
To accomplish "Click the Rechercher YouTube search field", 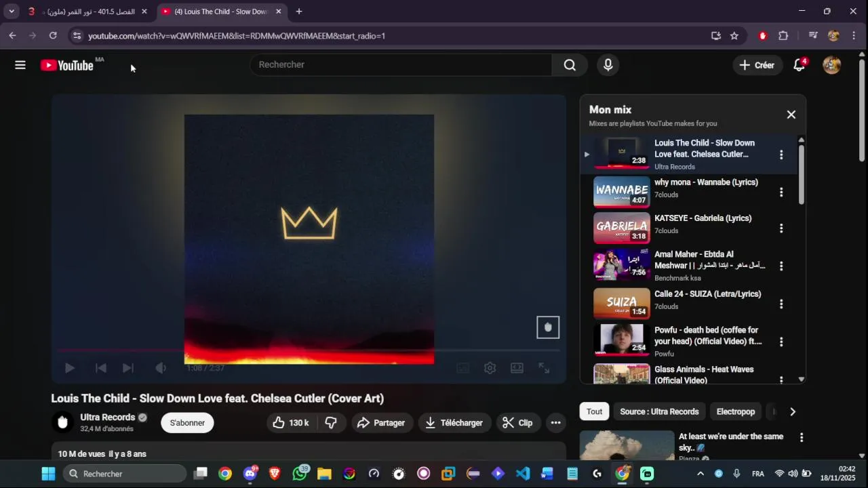I will click(401, 65).
